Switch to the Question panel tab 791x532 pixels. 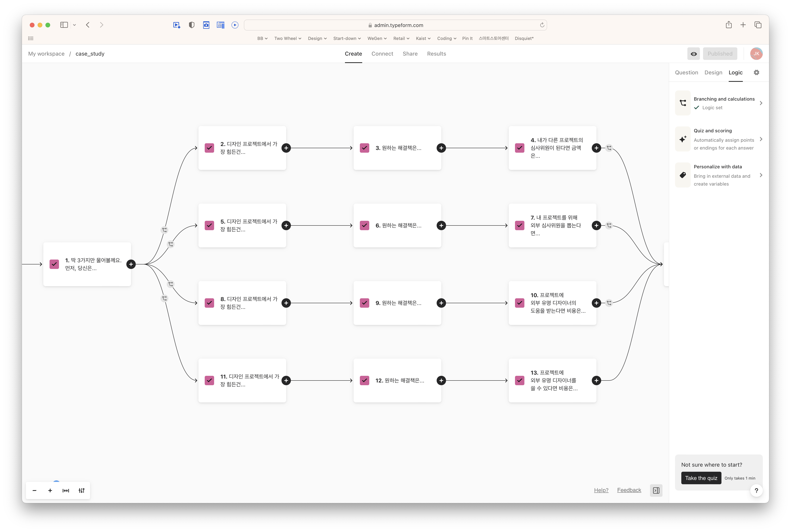tap(686, 72)
